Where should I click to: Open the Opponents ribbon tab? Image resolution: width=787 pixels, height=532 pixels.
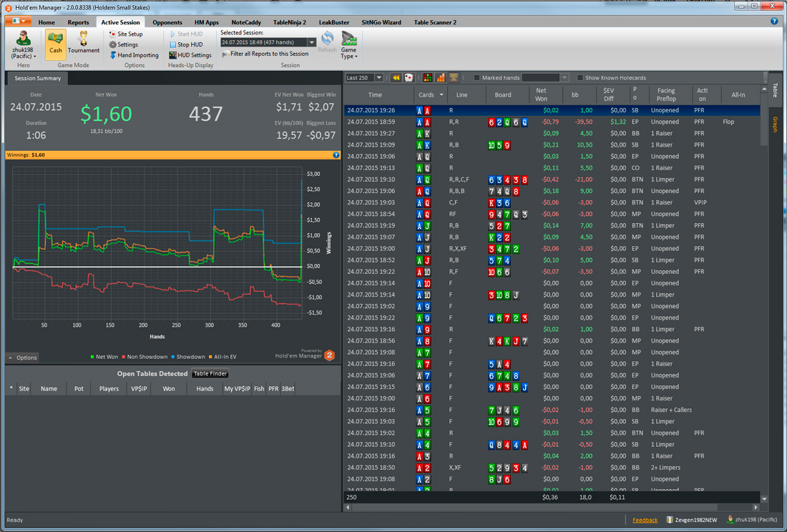[167, 22]
